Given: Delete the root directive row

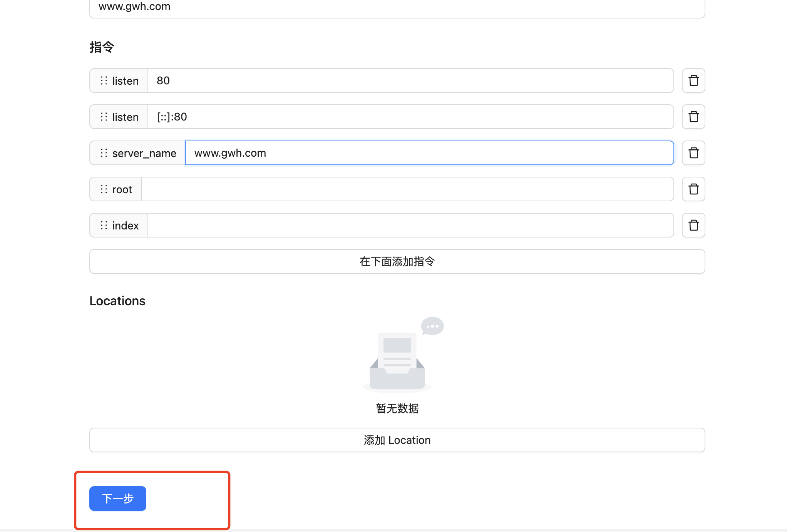Looking at the screenshot, I should click(x=693, y=189).
